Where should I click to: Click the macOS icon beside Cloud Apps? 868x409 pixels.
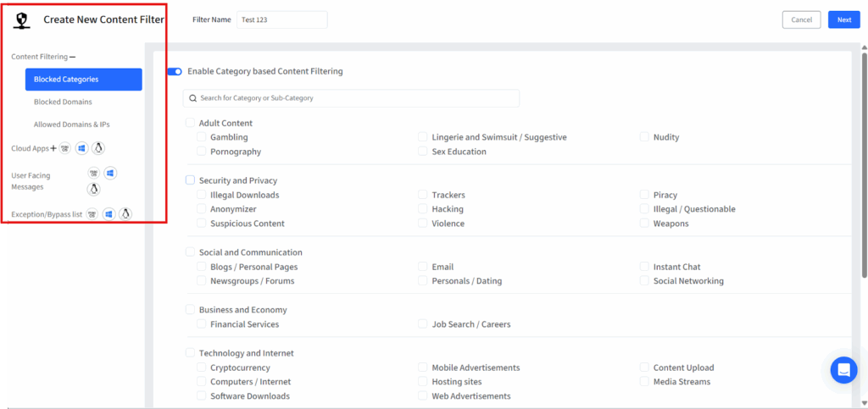coord(65,148)
